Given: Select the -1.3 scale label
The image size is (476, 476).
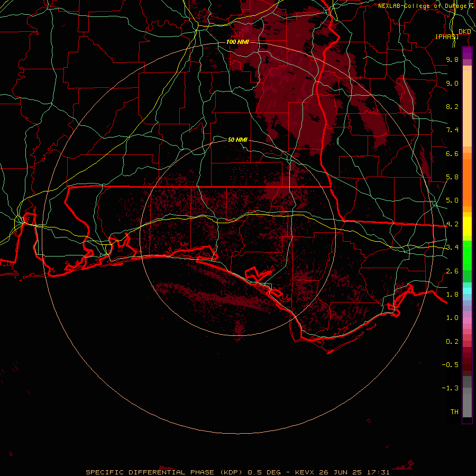Looking at the screenshot, I should click(x=450, y=388).
